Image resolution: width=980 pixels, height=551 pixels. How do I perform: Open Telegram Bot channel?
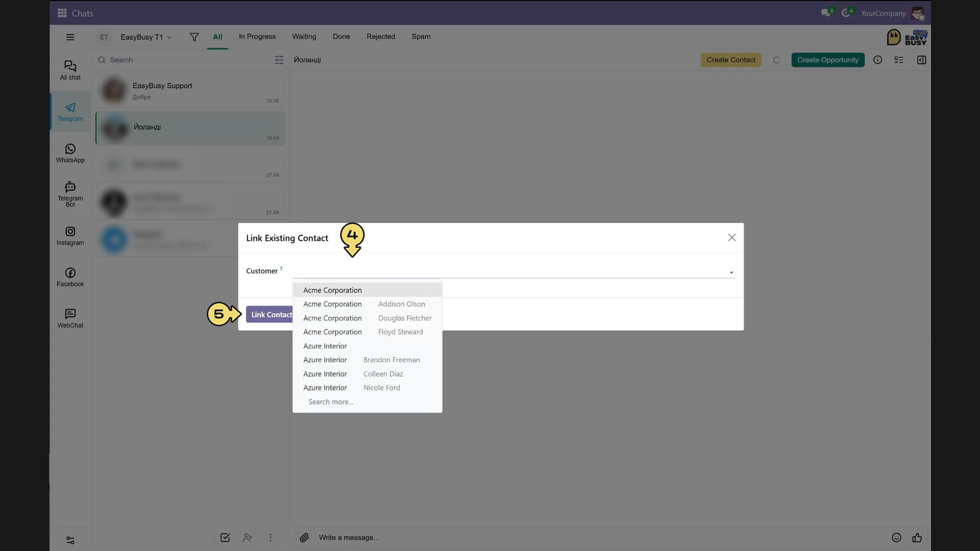tap(70, 194)
